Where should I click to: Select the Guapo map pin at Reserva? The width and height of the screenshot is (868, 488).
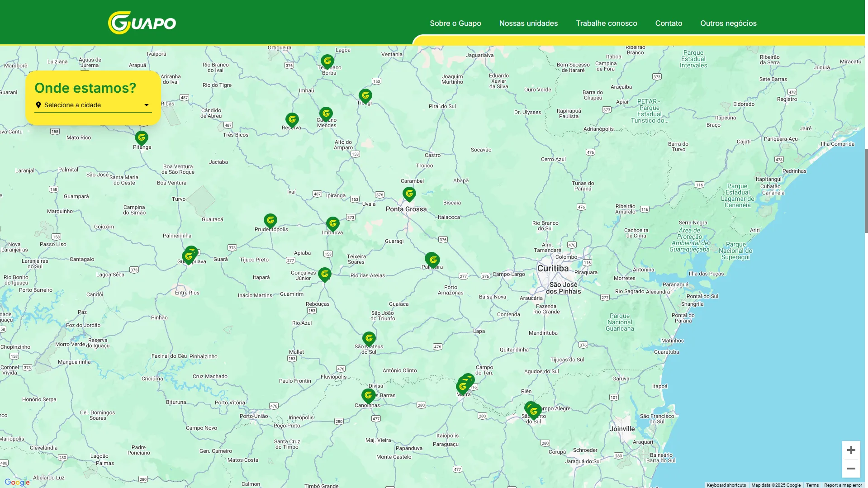pyautogui.click(x=292, y=120)
